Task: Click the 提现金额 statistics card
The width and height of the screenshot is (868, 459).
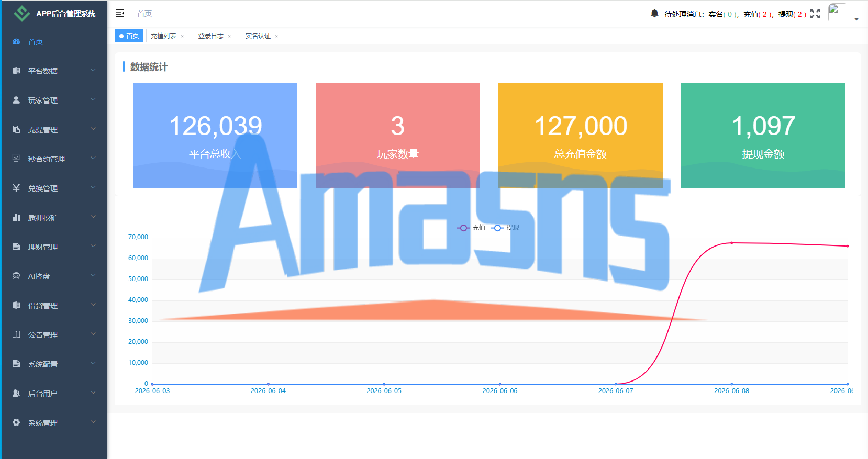Action: coord(763,136)
